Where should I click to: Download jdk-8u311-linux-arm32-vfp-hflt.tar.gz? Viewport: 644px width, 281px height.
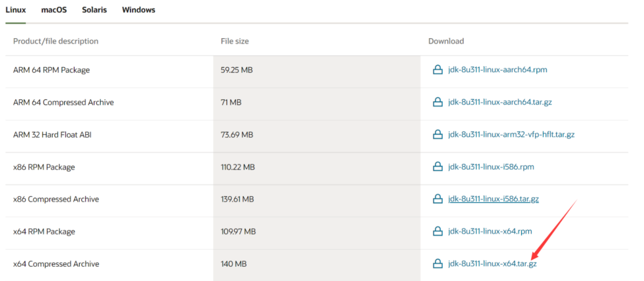(x=511, y=135)
